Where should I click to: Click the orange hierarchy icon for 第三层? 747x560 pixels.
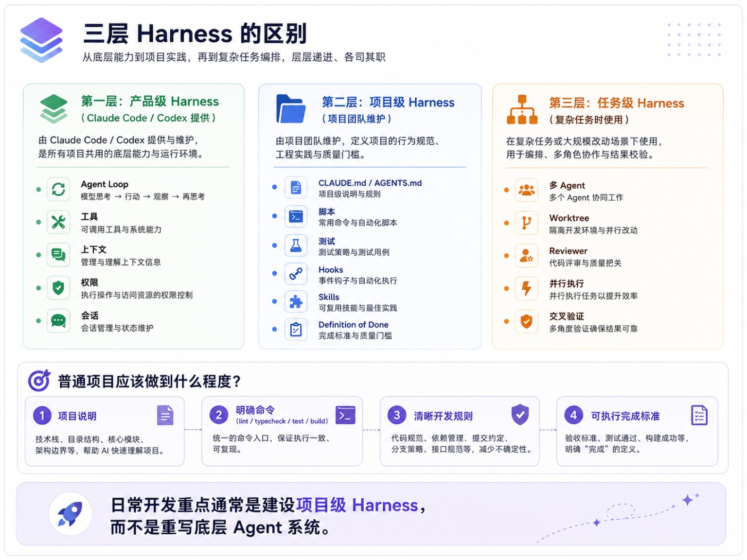click(x=522, y=109)
